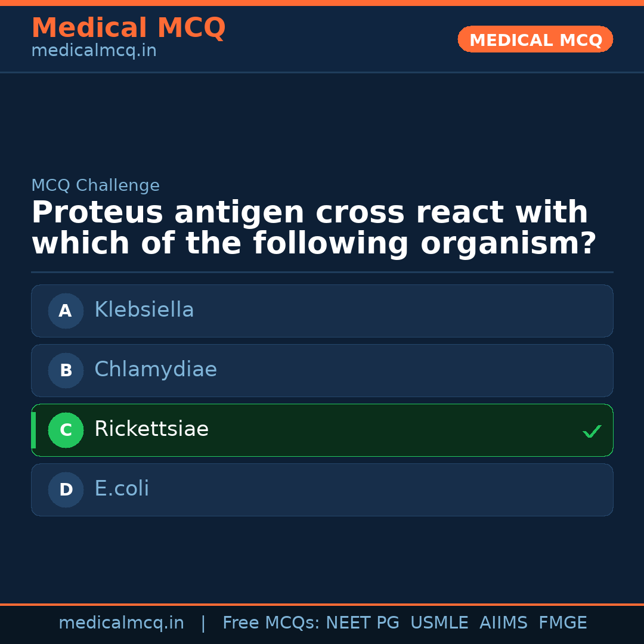644x644 pixels.
Task: Click the Proteus antigen question heading
Action: (314, 228)
